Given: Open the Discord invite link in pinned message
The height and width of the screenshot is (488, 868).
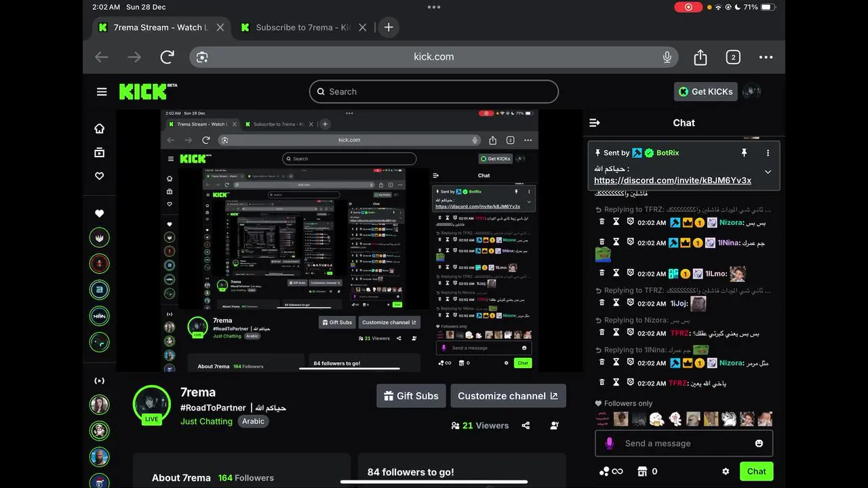Looking at the screenshot, I should pyautogui.click(x=673, y=180).
